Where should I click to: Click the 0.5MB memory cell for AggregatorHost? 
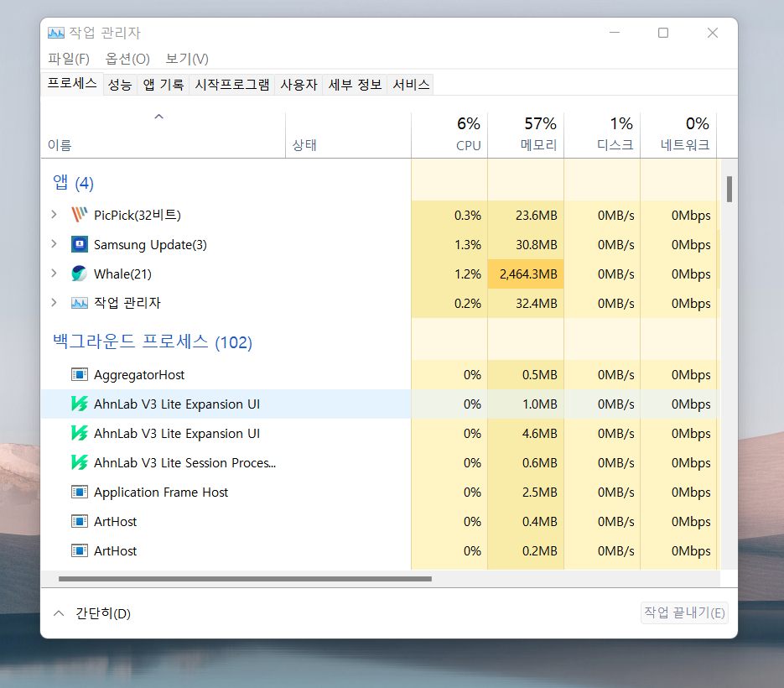(526, 375)
